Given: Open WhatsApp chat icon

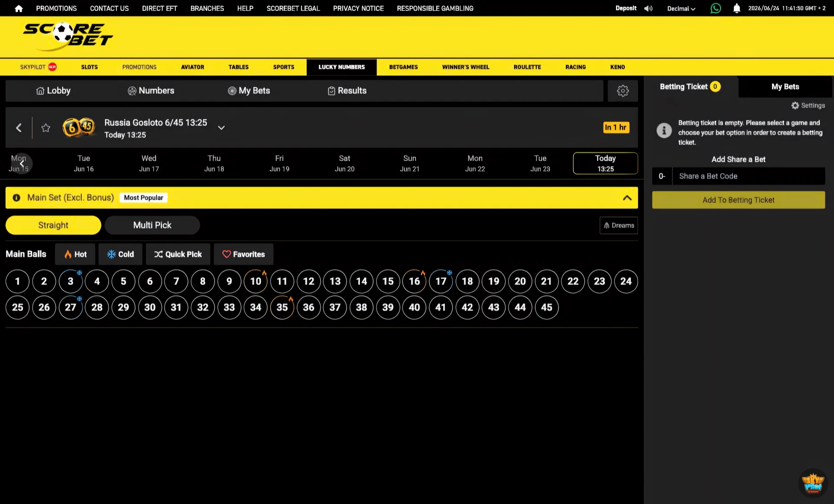Looking at the screenshot, I should (715, 8).
